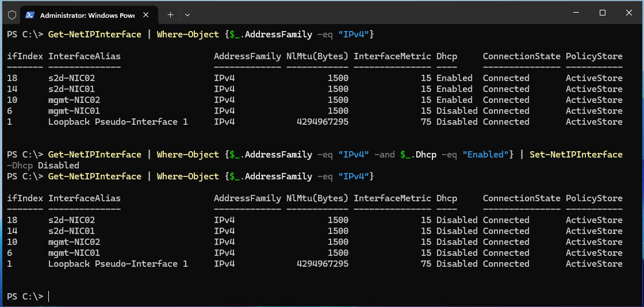Open a new tab with plus button

[170, 14]
